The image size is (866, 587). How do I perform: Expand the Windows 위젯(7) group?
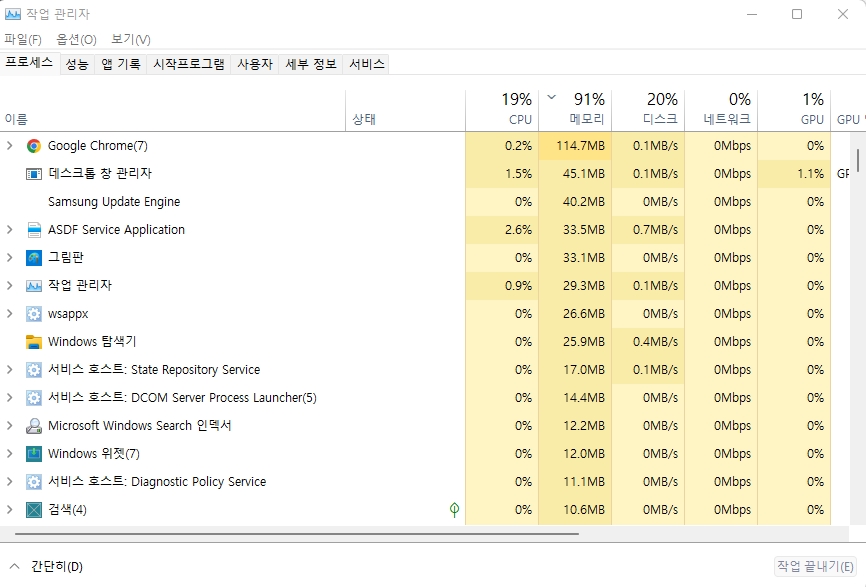(x=9, y=454)
